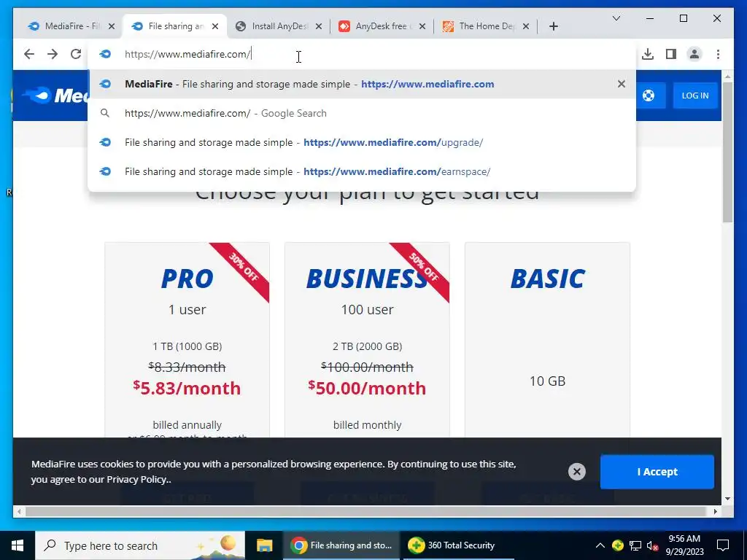Image resolution: width=747 pixels, height=560 pixels.
Task: Click the horizontal scrollbar left arrow
Action: point(18,512)
